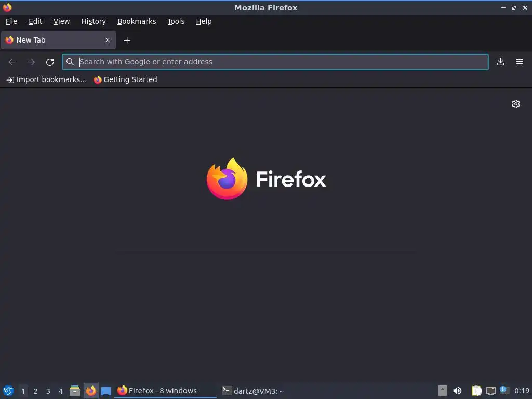Click the clock showing 0:19

click(x=522, y=391)
